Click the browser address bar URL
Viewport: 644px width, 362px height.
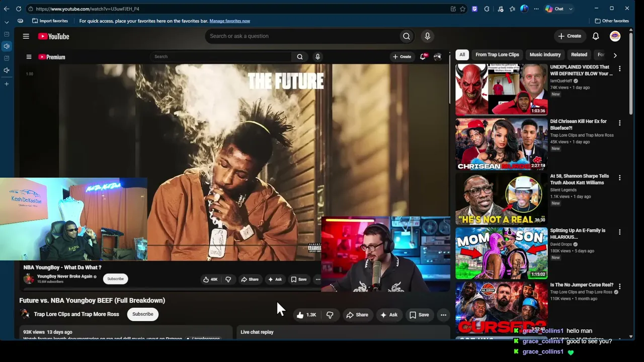tap(88, 9)
